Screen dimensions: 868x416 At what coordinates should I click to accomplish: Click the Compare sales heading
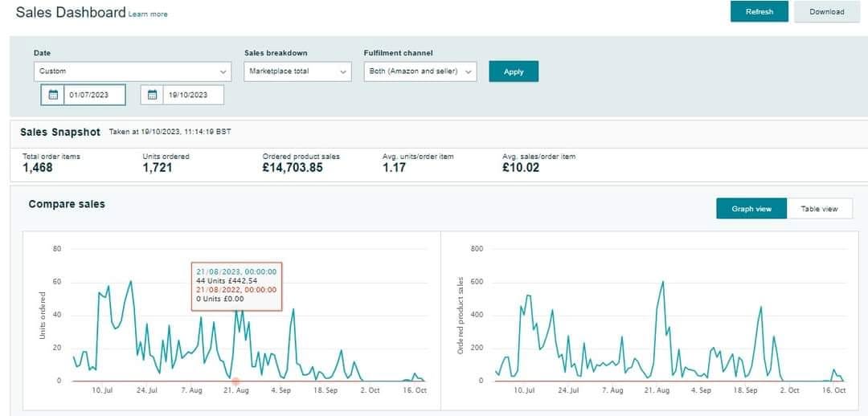[67, 204]
